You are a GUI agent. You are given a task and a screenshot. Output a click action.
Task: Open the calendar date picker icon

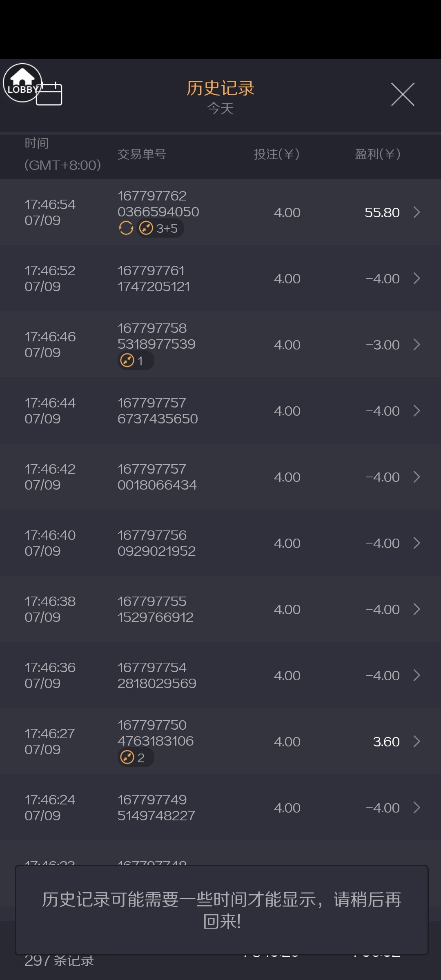[x=49, y=94]
